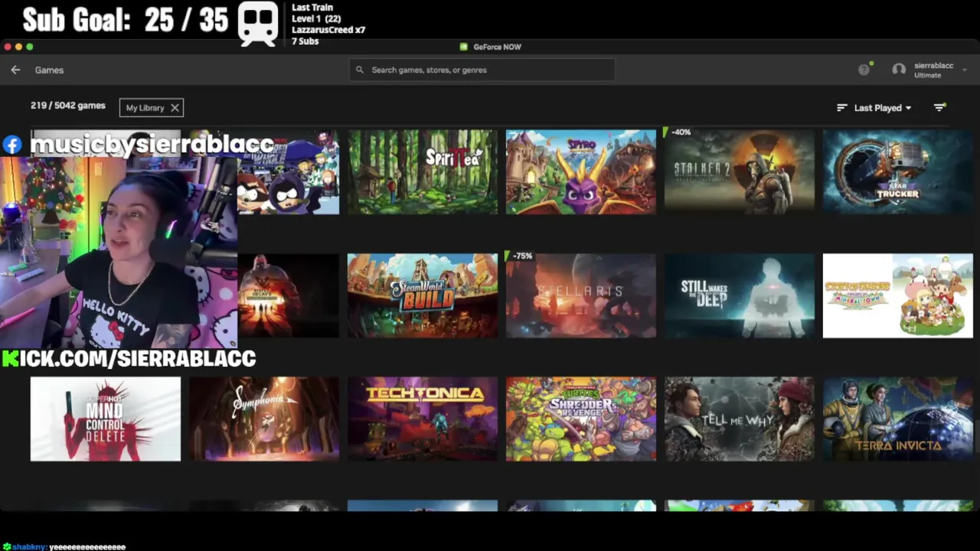This screenshot has width=980, height=551.
Task: Remove the My Library filter with its X
Action: [x=175, y=108]
